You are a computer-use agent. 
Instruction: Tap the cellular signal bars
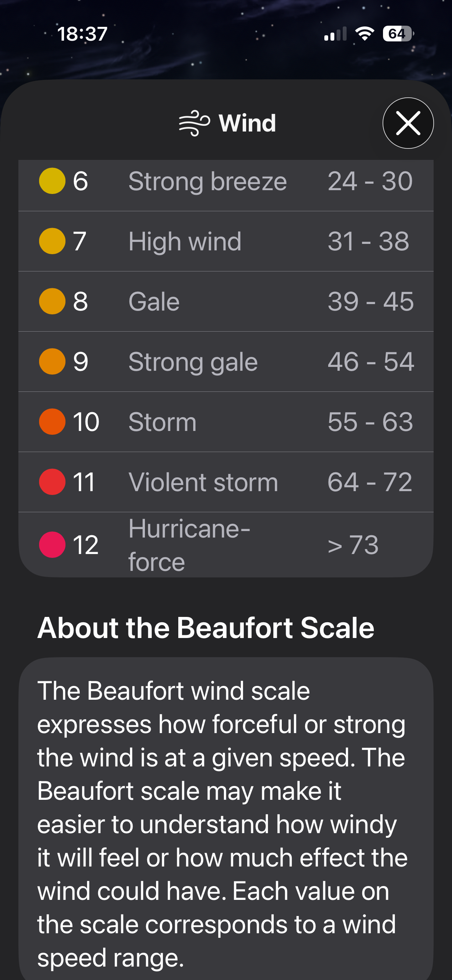click(335, 34)
